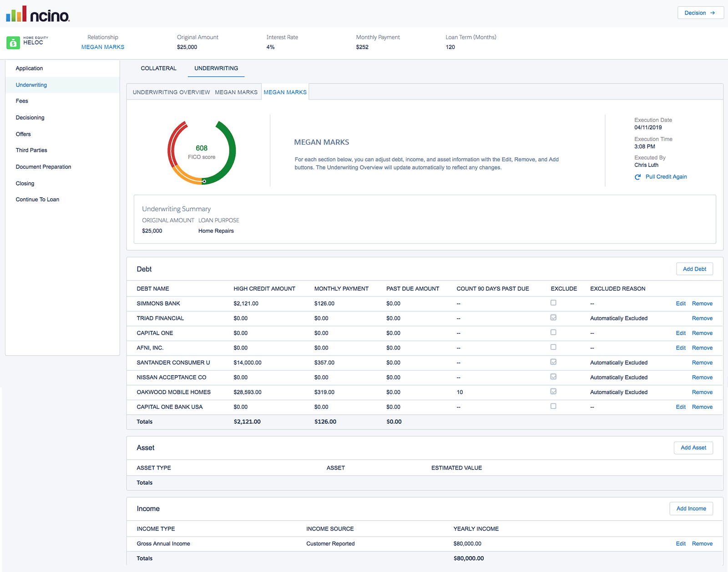The height and width of the screenshot is (572, 728).
Task: Edit the CAPITAL ONE debt row
Action: pyautogui.click(x=681, y=333)
